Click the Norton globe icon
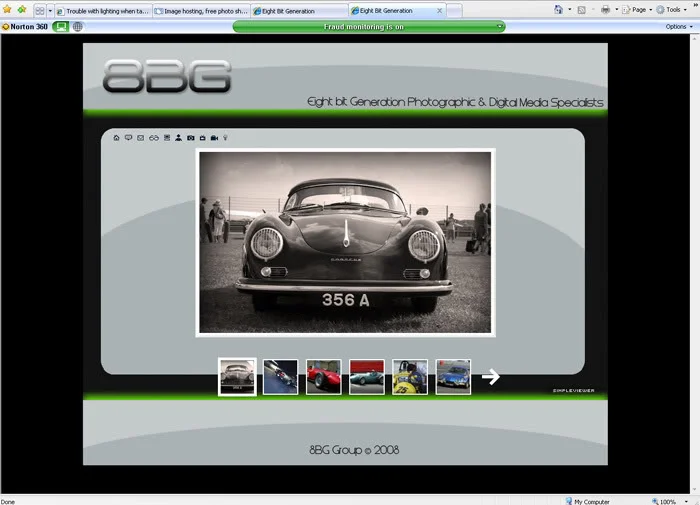The width and height of the screenshot is (700, 505). click(78, 27)
